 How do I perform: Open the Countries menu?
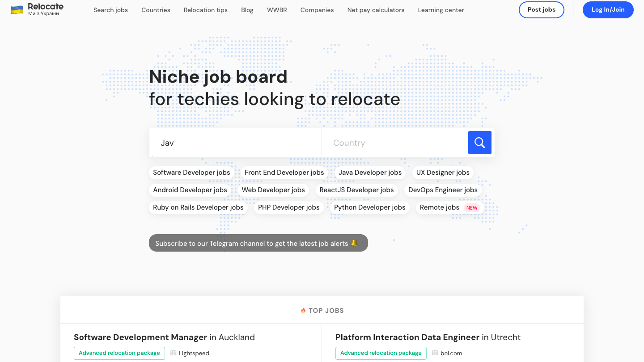pos(156,10)
